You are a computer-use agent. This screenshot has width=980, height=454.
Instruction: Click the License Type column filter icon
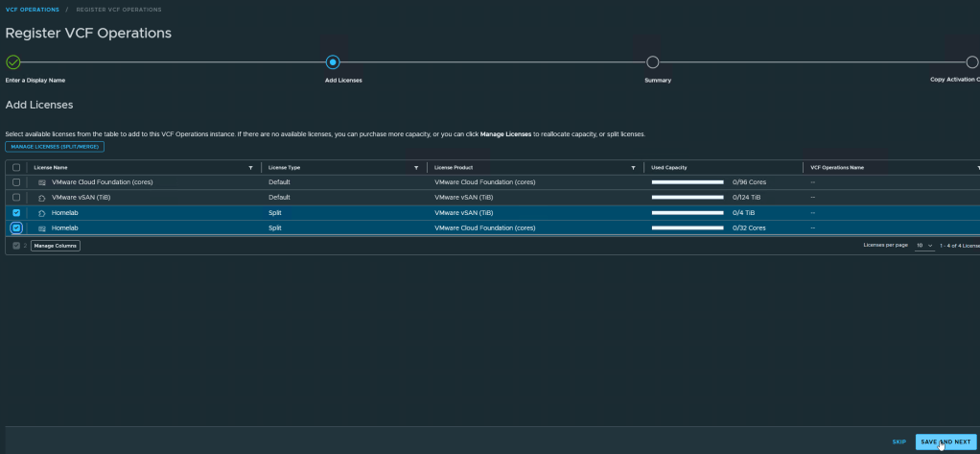click(x=416, y=167)
